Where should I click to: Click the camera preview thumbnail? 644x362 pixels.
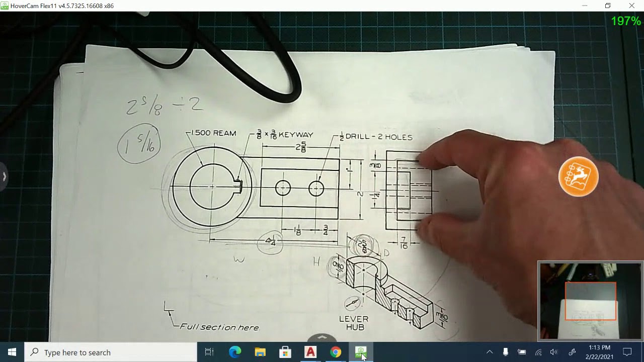coord(591,301)
